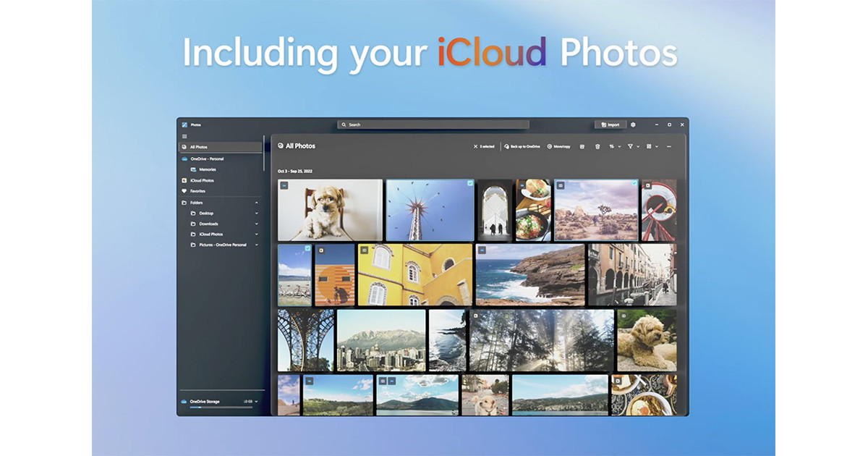Open the arcade street photo
The width and height of the screenshot is (868, 456).
(x=632, y=275)
